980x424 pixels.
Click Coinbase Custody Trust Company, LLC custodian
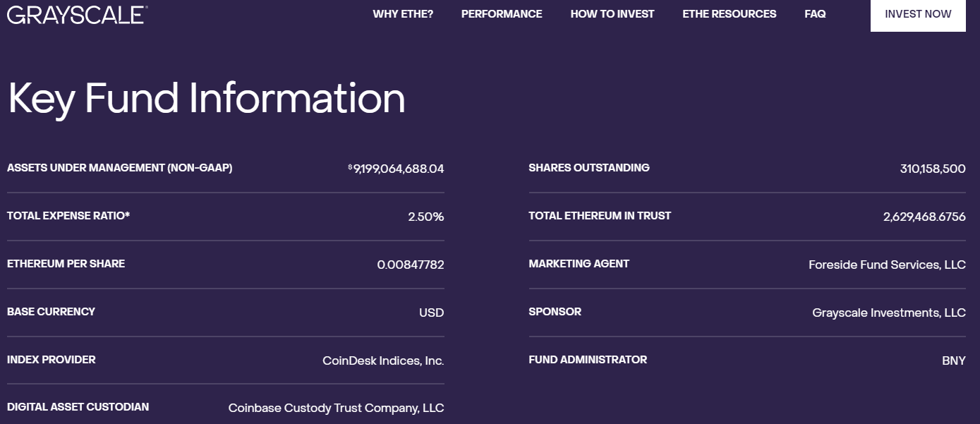pyautogui.click(x=335, y=408)
